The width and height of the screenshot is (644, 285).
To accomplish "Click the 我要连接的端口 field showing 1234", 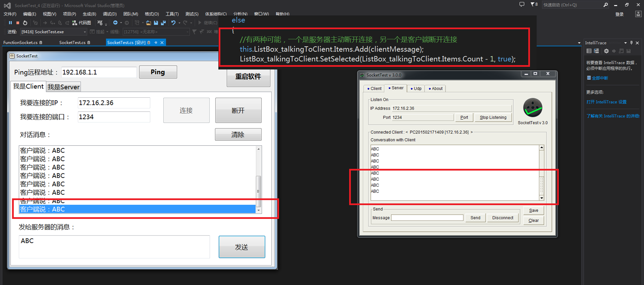I will click(114, 117).
